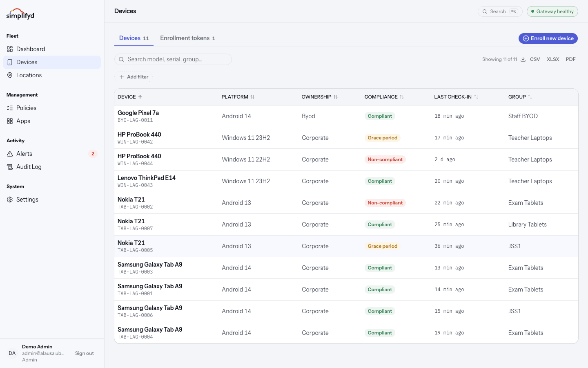The width and height of the screenshot is (588, 368).
Task: Click the Alerts warning triangle icon
Action: coord(10,154)
